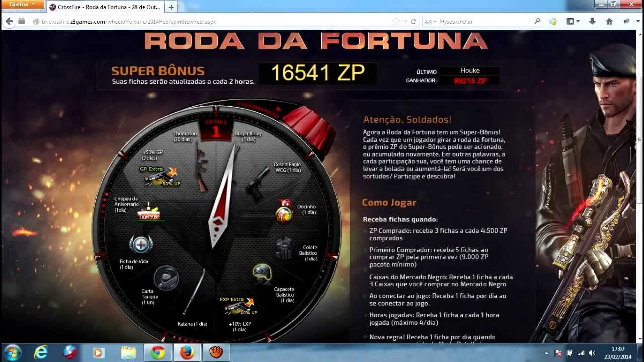Click the URL address field

pyautogui.click(x=211, y=22)
